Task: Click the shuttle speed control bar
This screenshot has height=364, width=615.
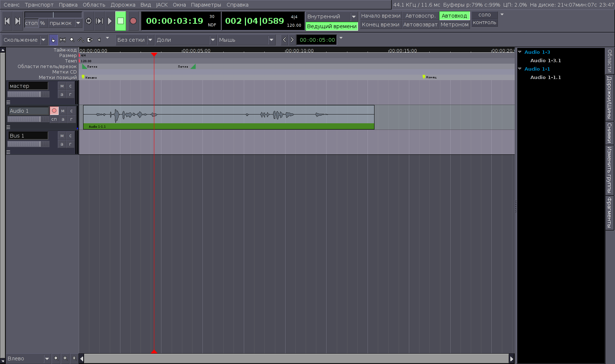Action: 53,15
